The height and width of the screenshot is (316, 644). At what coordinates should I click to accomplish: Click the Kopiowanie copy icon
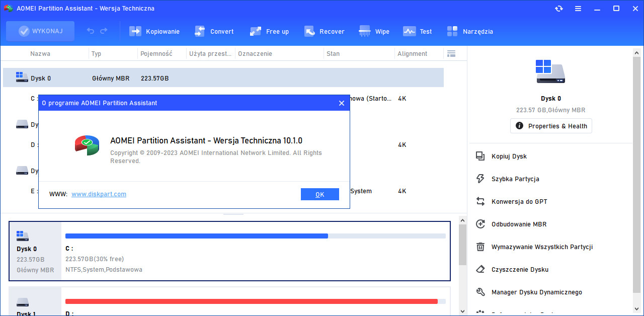point(135,31)
